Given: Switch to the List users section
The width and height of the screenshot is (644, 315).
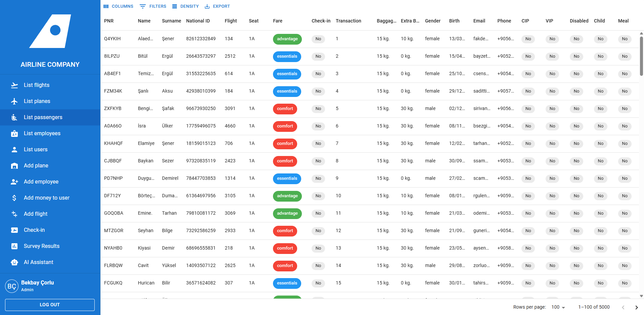Looking at the screenshot, I should click(36, 149).
